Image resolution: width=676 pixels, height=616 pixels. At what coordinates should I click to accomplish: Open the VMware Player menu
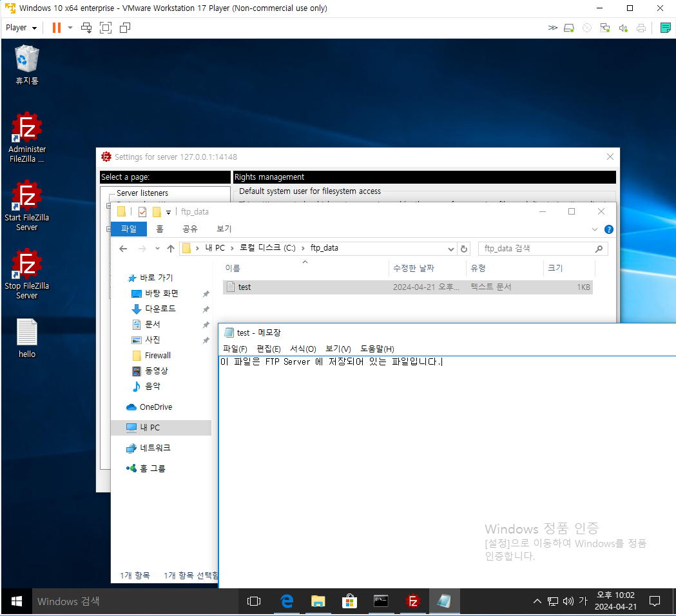point(21,28)
